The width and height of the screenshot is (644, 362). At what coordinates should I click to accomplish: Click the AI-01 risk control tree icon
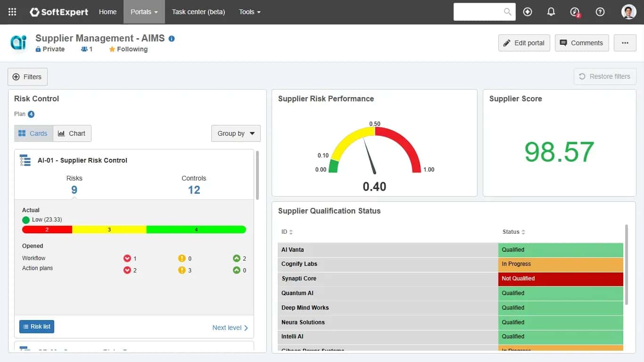coord(25,160)
